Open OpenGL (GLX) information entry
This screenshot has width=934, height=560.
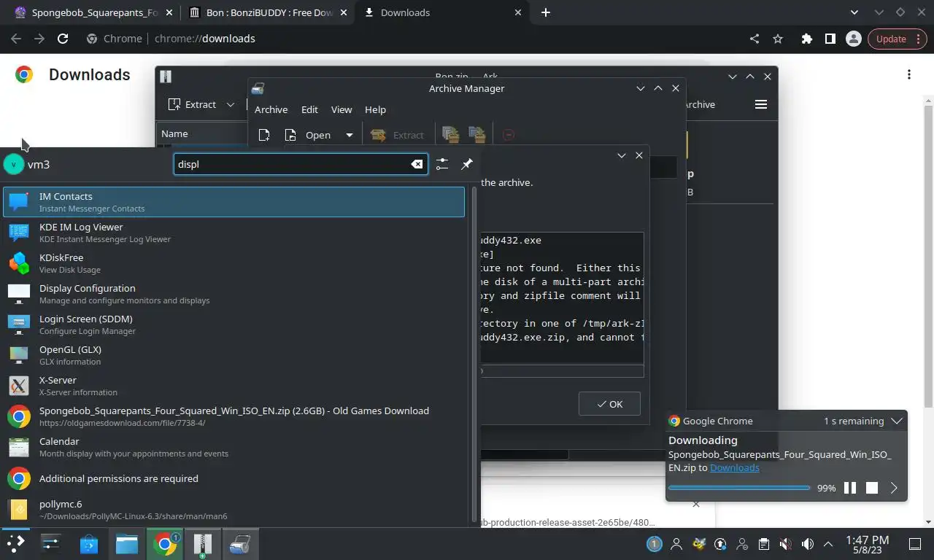233,355
